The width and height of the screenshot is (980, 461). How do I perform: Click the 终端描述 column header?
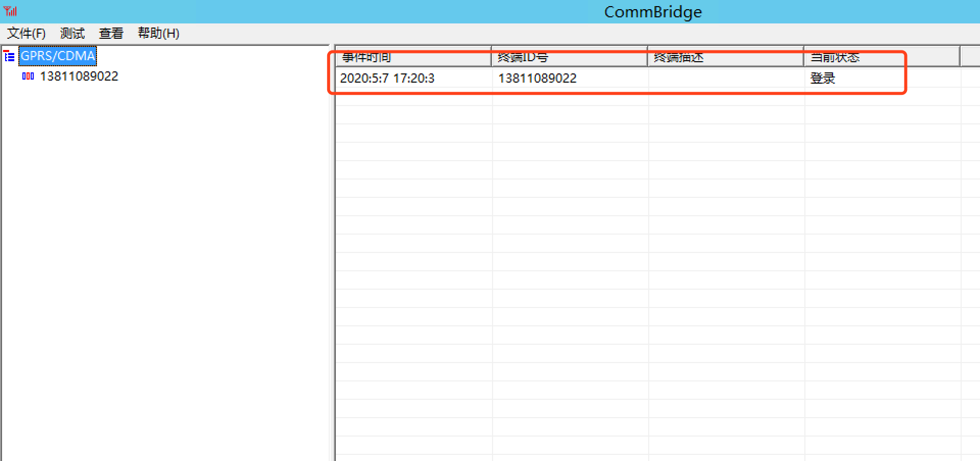tap(725, 58)
